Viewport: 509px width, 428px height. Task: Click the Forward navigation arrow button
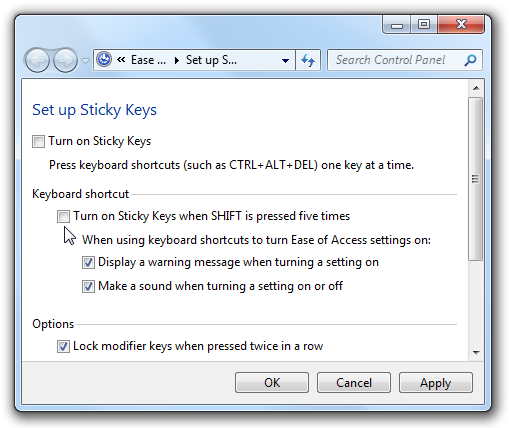pos(65,60)
